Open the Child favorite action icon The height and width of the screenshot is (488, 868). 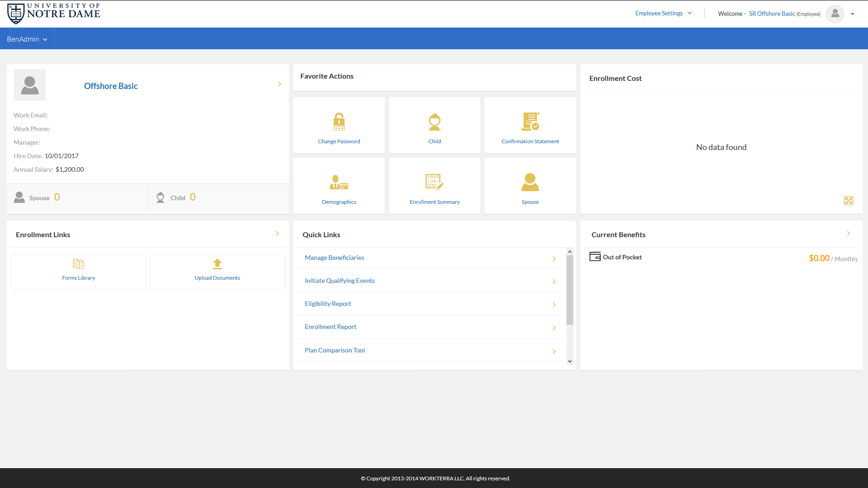point(434,122)
